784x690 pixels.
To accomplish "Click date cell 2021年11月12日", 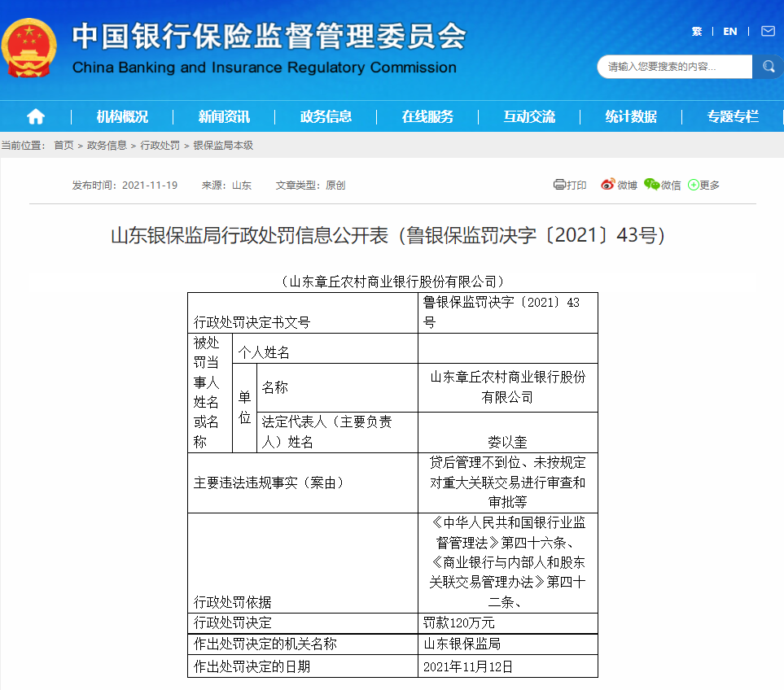I will coord(507,666).
